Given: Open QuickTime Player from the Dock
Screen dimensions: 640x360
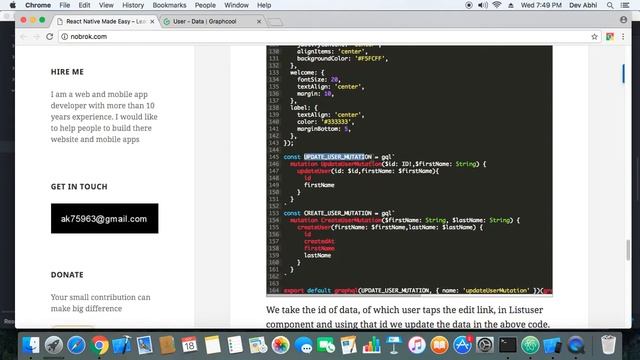Looking at the screenshot, I should coord(576,345).
